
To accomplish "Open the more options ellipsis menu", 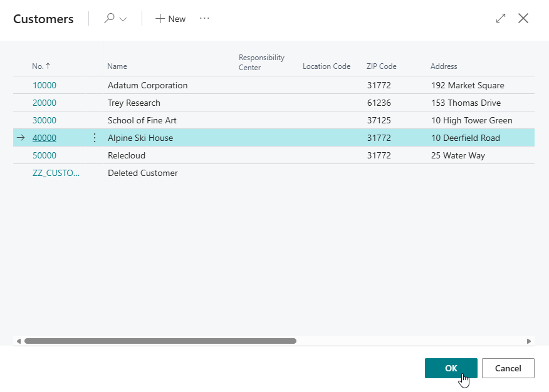I will click(x=204, y=19).
